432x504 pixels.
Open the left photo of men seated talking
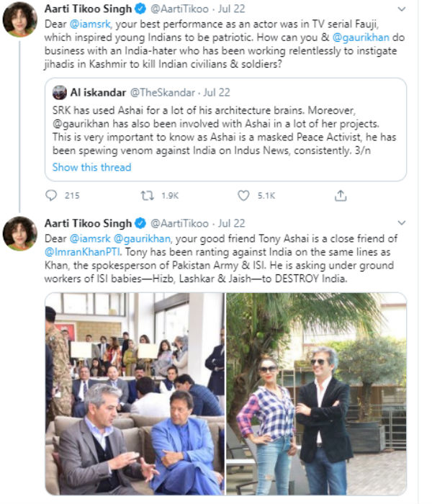tap(134, 393)
